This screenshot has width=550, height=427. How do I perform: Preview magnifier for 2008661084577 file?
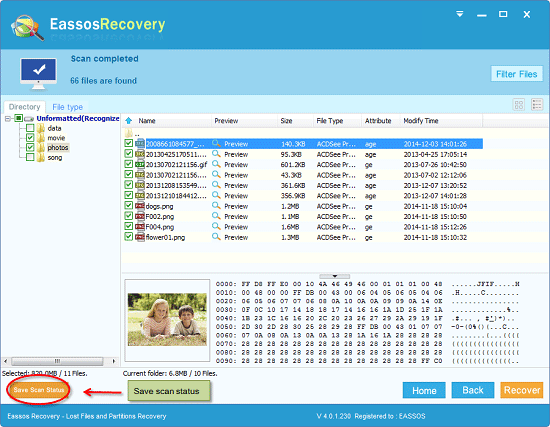pyautogui.click(x=216, y=144)
